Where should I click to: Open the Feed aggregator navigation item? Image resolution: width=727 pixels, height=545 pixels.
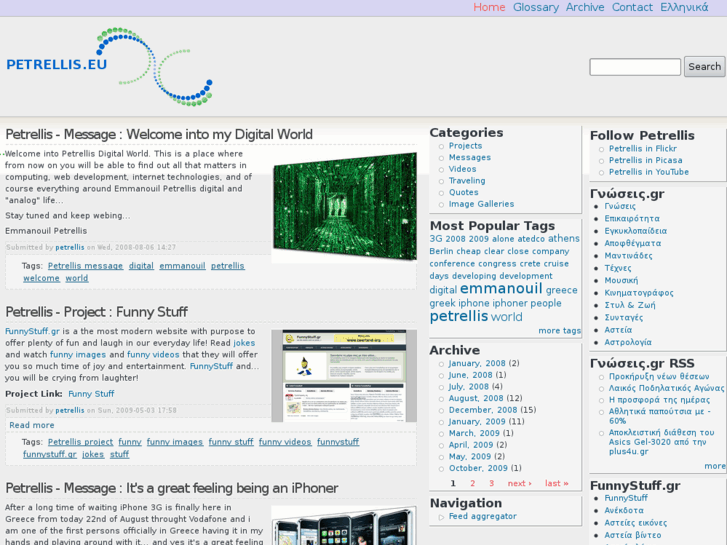point(483,516)
